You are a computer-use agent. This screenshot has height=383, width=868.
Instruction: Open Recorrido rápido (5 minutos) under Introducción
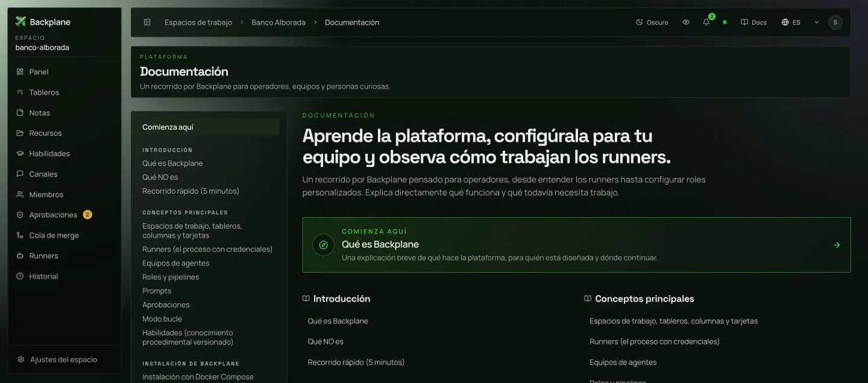pos(356,362)
